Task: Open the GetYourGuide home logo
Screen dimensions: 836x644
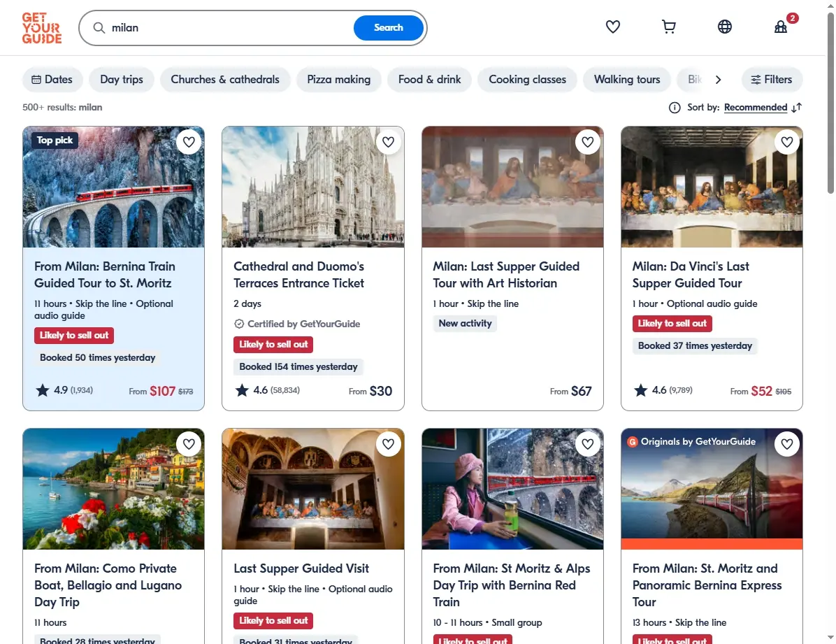Action: click(41, 28)
